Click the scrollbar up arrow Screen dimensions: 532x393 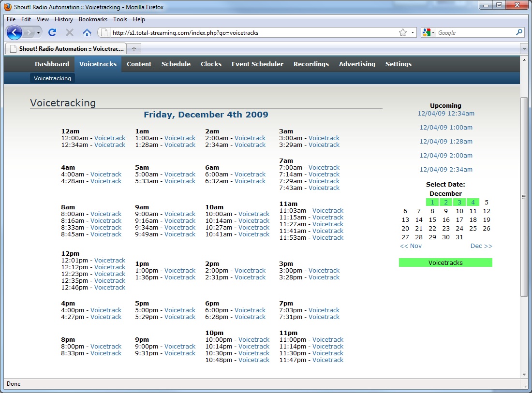[x=524, y=60]
